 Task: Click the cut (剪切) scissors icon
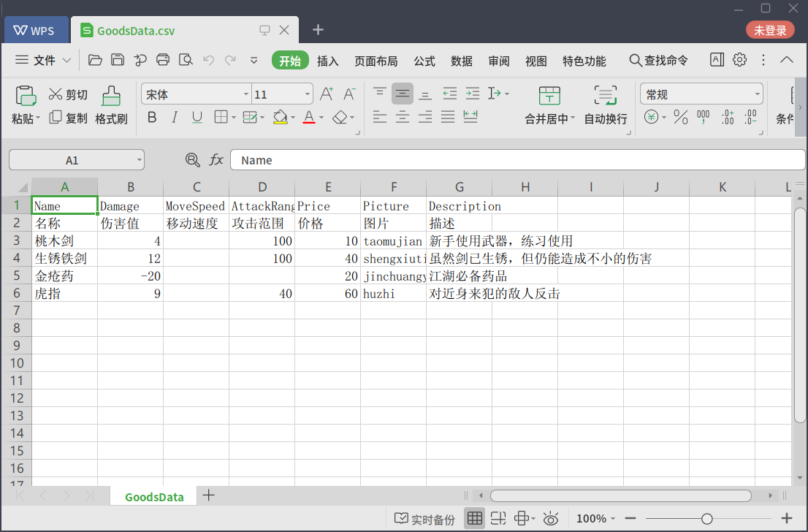point(57,94)
